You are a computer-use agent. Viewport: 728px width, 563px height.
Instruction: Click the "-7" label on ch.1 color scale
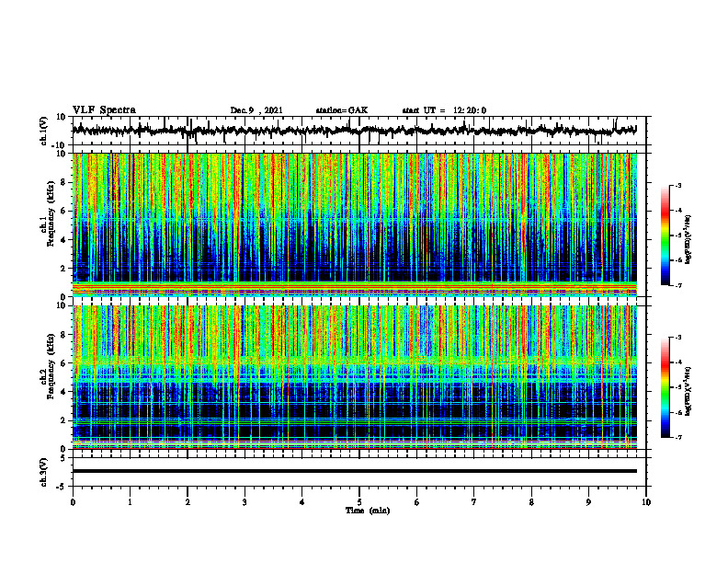(678, 285)
